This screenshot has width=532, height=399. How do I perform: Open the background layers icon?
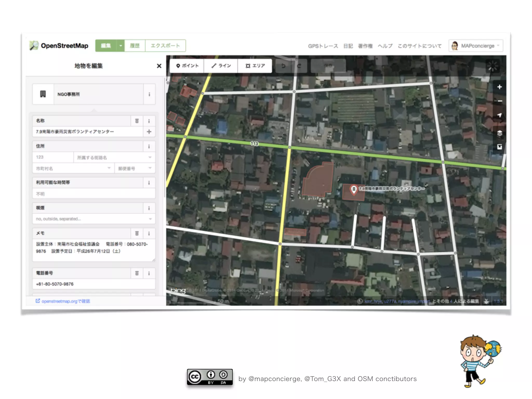click(499, 134)
